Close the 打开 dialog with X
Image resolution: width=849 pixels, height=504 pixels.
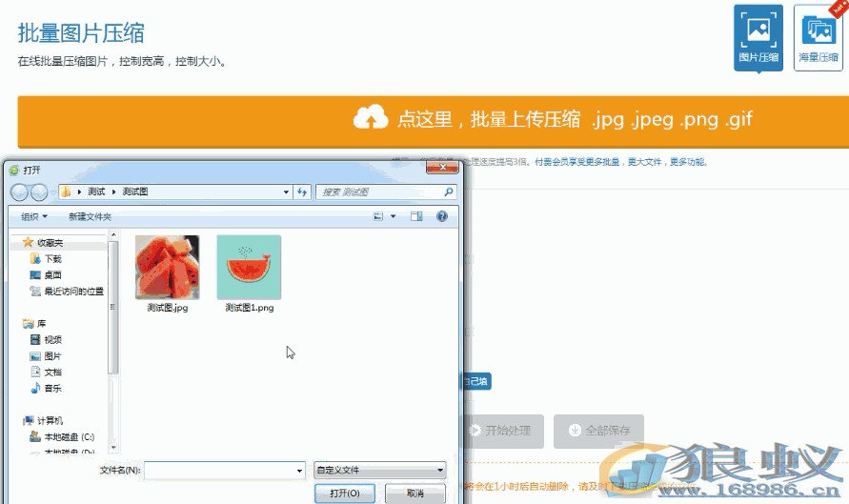[x=442, y=168]
